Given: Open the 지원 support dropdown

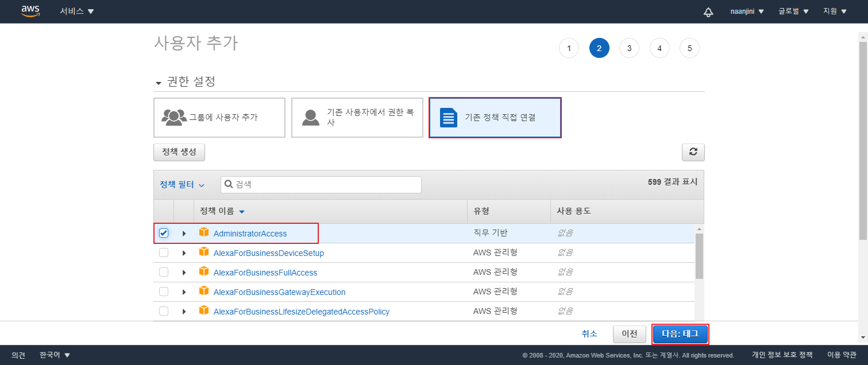Looking at the screenshot, I should coord(835,11).
